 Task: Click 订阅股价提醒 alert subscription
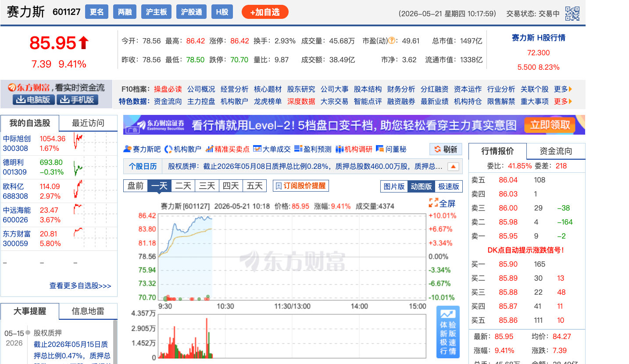(x=300, y=186)
